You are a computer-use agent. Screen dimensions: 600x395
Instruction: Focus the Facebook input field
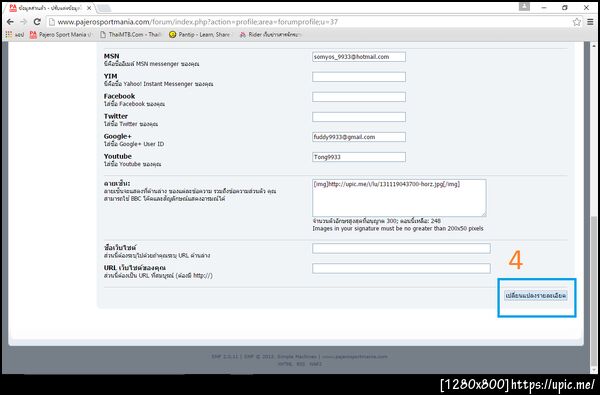tap(359, 97)
